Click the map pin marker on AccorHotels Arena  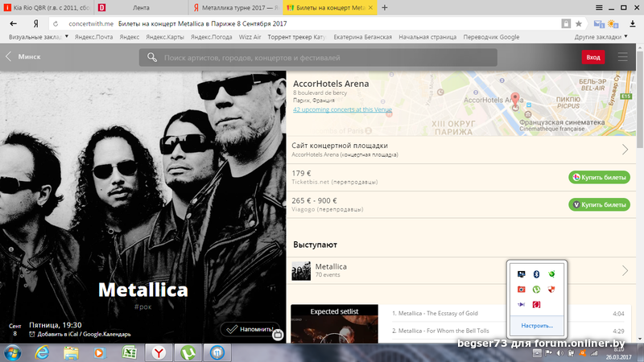[515, 100]
